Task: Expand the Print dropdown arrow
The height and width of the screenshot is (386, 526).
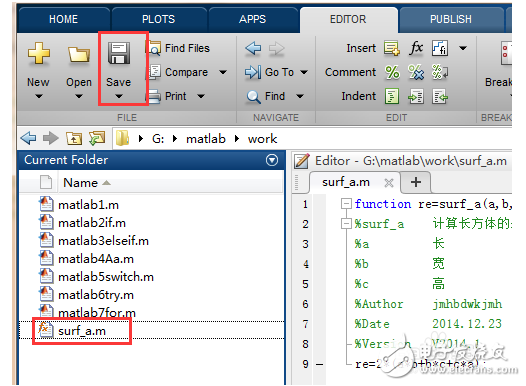Action: pyautogui.click(x=201, y=97)
